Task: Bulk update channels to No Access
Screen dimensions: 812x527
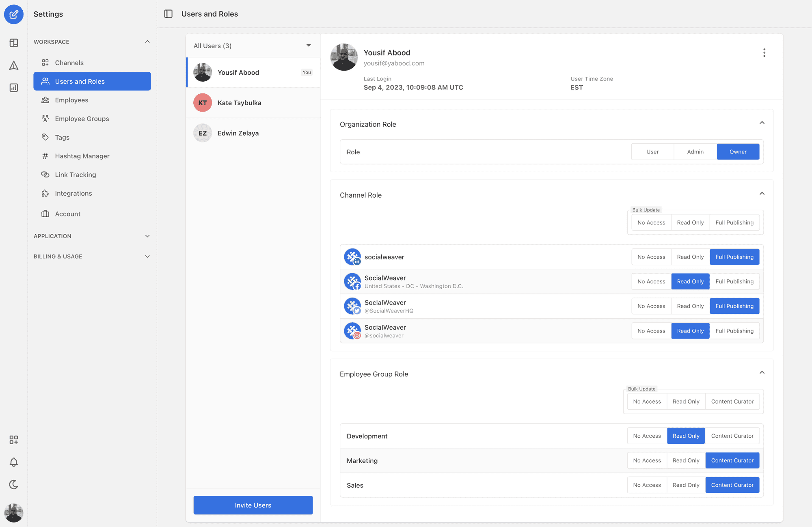Action: pyautogui.click(x=651, y=222)
